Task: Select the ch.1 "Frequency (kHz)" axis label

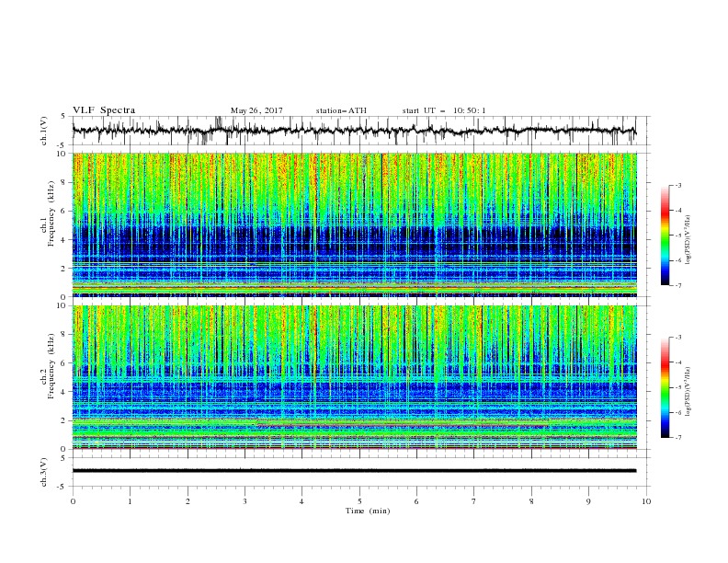Action: click(51, 212)
